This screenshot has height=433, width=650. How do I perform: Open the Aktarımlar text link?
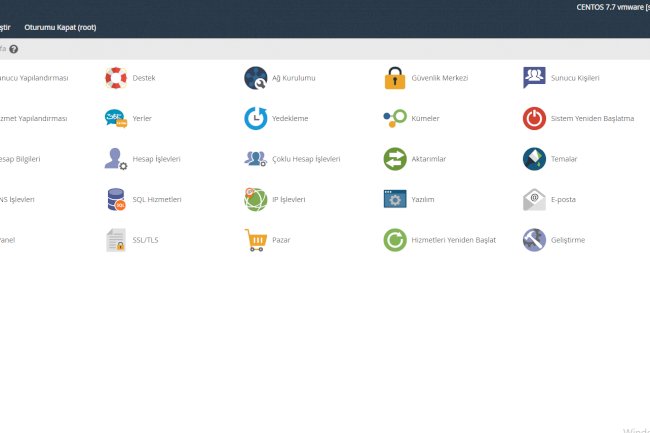pyautogui.click(x=428, y=159)
